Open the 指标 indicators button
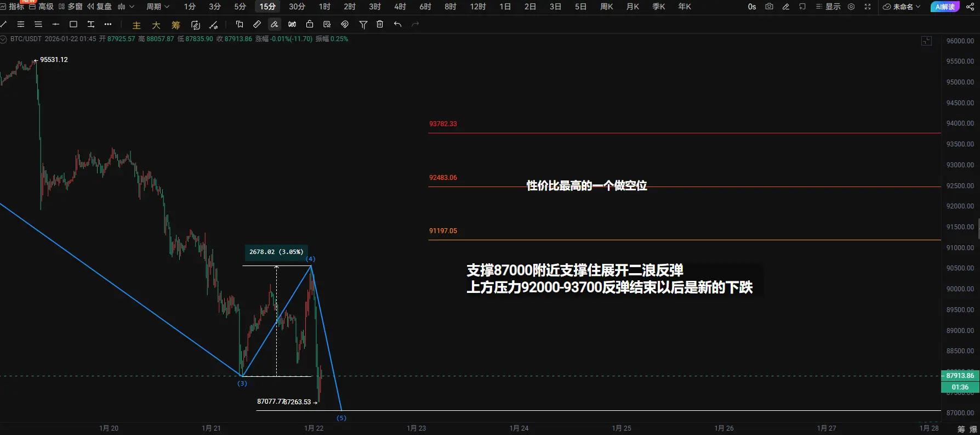Screen dimensions: 980x435 click(13, 7)
